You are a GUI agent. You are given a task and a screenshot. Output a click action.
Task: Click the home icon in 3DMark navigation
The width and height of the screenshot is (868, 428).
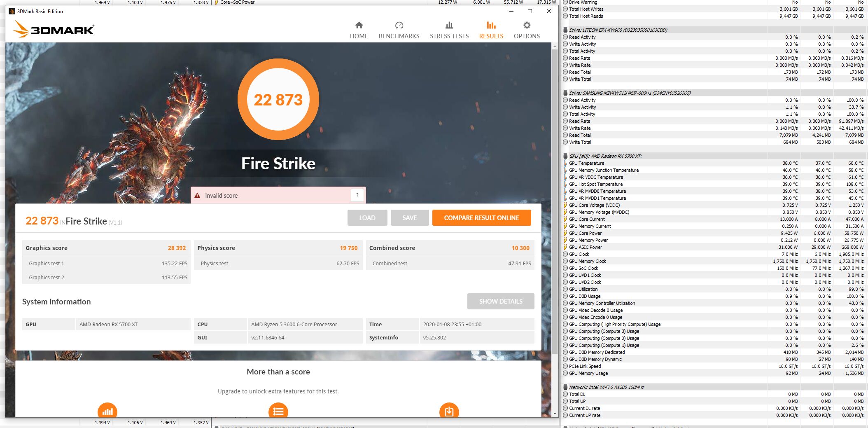pyautogui.click(x=359, y=25)
